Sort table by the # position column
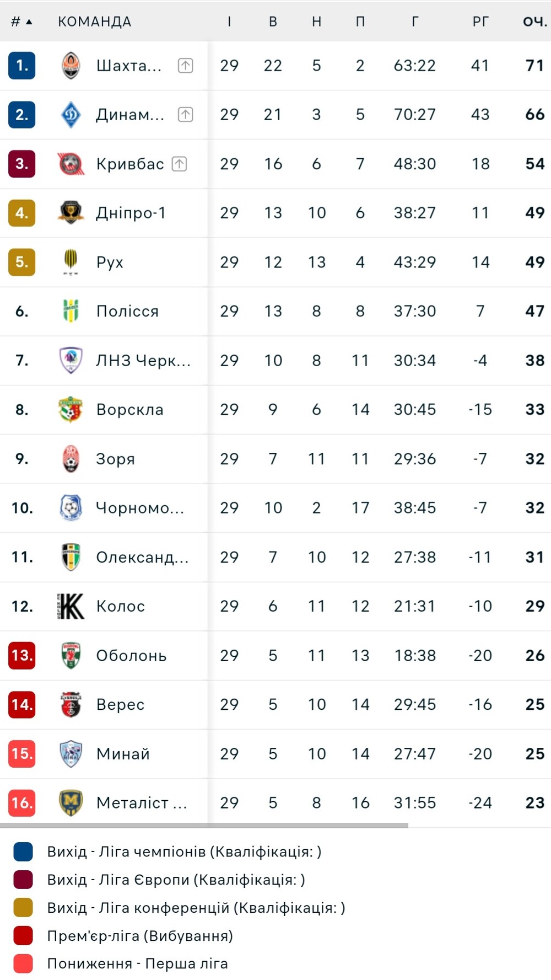 pos(21,22)
